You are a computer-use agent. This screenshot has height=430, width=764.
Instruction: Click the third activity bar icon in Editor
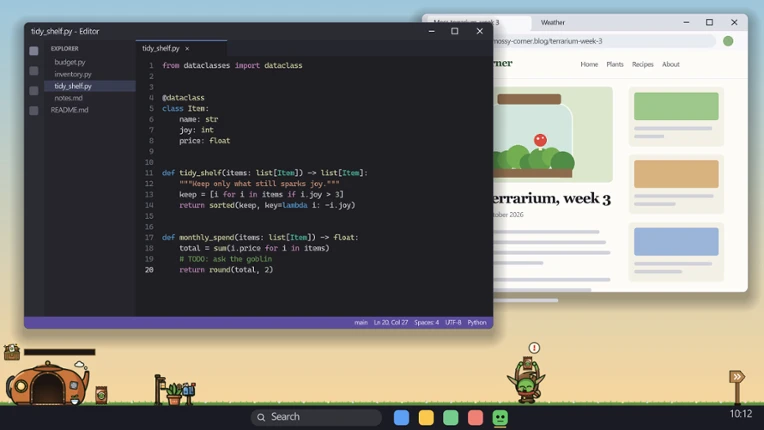coord(34,91)
